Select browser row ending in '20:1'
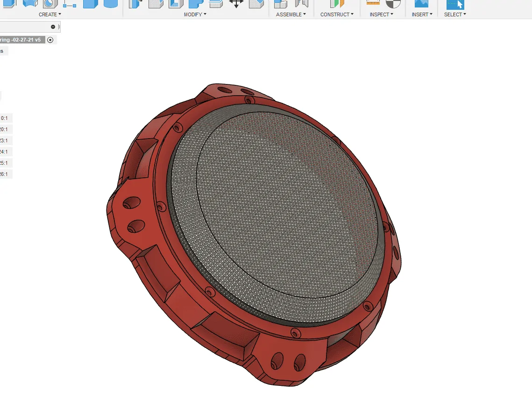This screenshot has width=532, height=419. 6,130
